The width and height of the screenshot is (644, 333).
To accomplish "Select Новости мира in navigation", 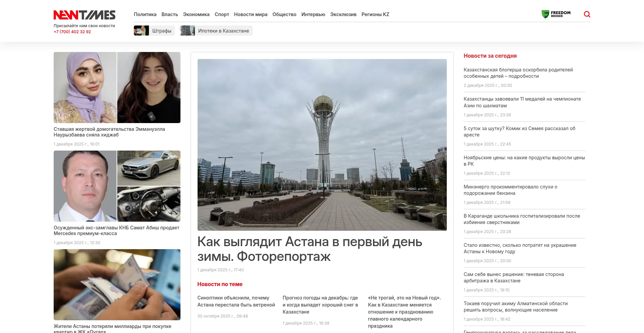I will pyautogui.click(x=251, y=14).
